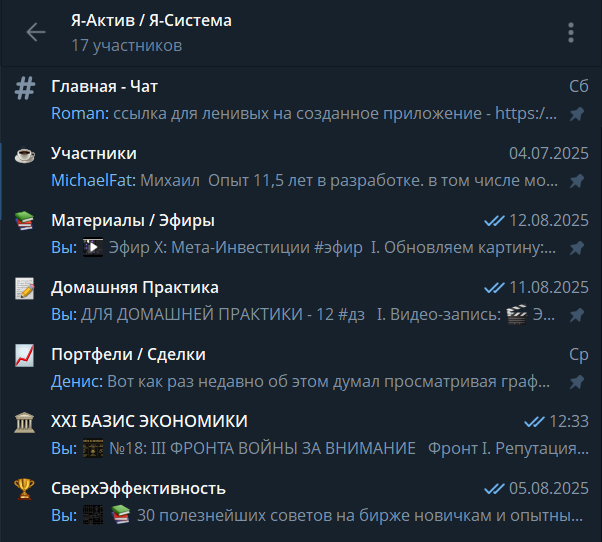Viewport: 602px width, 542px height.
Task: Open the Материалы / Эфиры topic
Action: coord(301,234)
